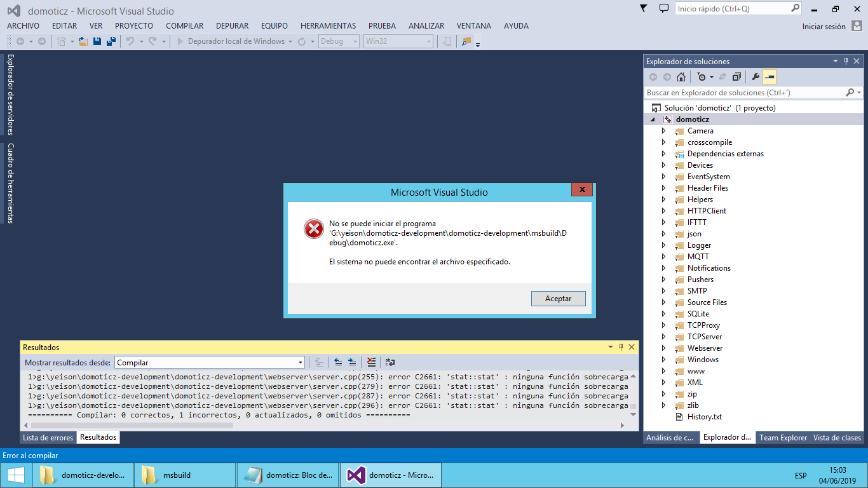Toggle Word Wrap in Resultados panel
Screen dimensions: 868x488
tap(390, 362)
